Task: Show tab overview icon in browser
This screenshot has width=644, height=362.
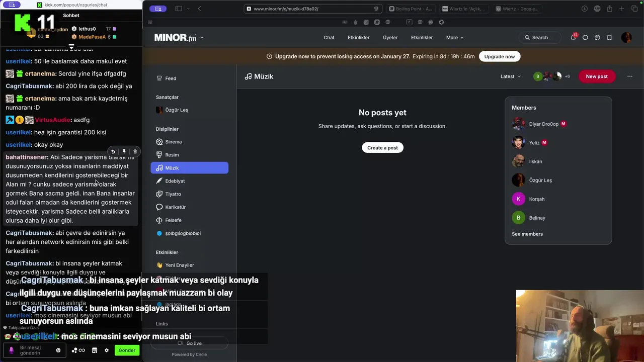Action: [633, 9]
